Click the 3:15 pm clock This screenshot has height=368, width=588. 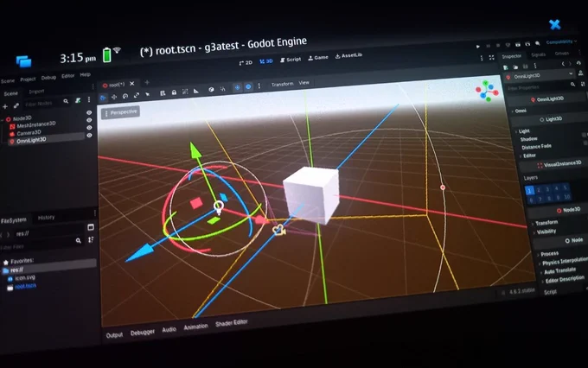tap(78, 58)
